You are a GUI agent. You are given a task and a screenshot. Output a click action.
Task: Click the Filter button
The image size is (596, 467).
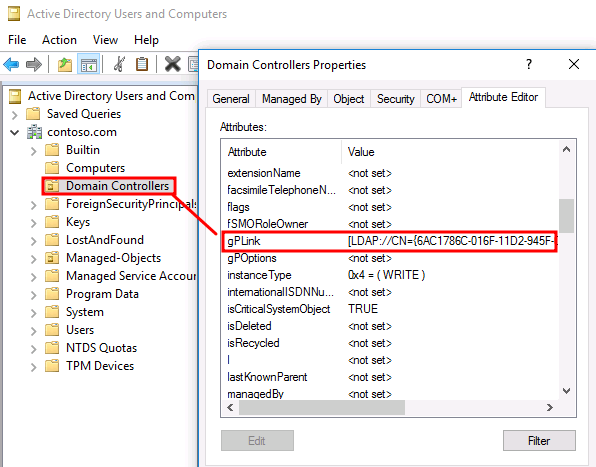(x=539, y=440)
